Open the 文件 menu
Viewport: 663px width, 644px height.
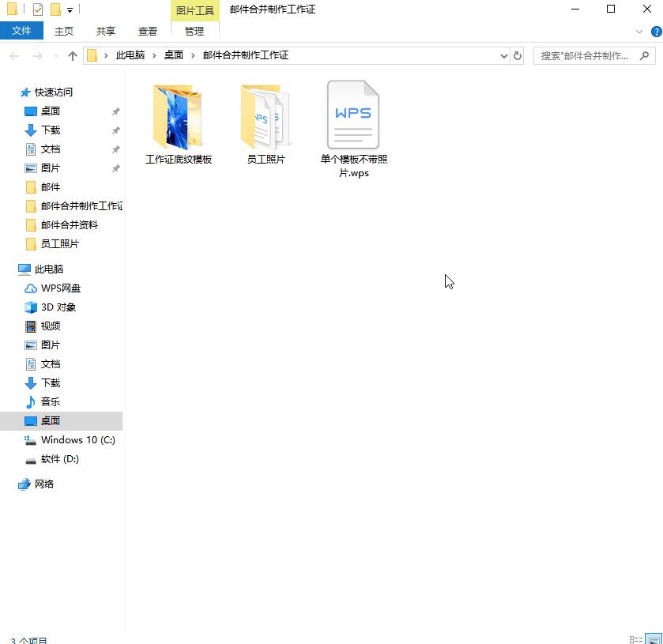21,31
